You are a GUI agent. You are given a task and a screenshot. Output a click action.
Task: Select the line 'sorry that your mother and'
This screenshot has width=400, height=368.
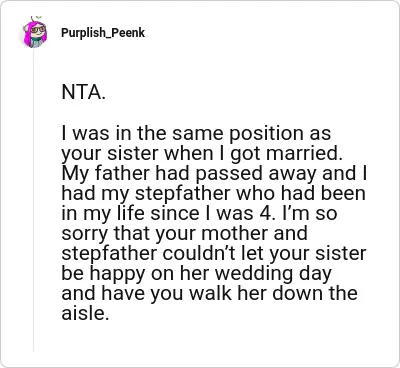click(x=184, y=233)
